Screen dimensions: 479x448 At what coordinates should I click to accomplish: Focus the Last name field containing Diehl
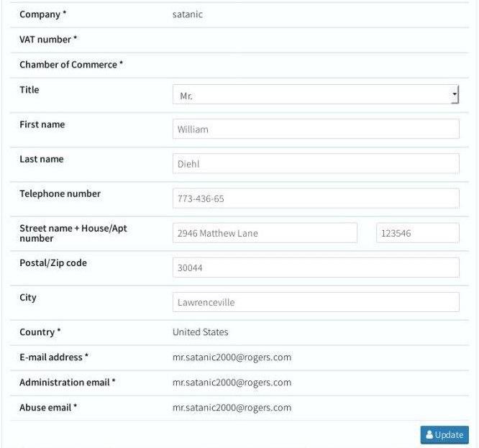coord(315,164)
